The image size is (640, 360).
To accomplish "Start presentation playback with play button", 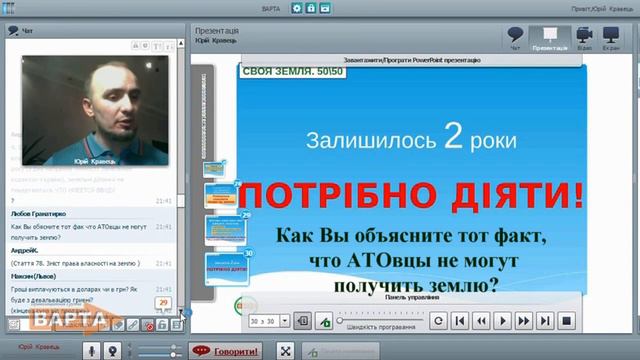I will click(502, 321).
